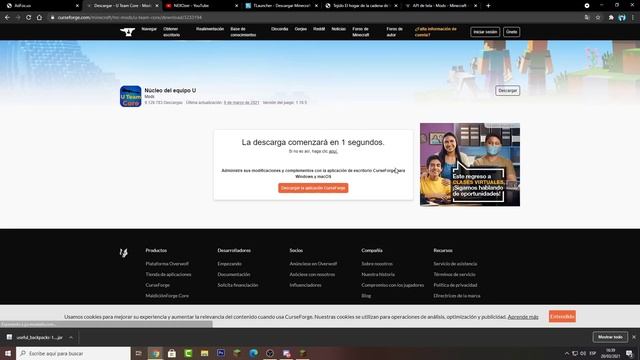
Task: Reload the page with the refresh icon
Action: click(28, 18)
